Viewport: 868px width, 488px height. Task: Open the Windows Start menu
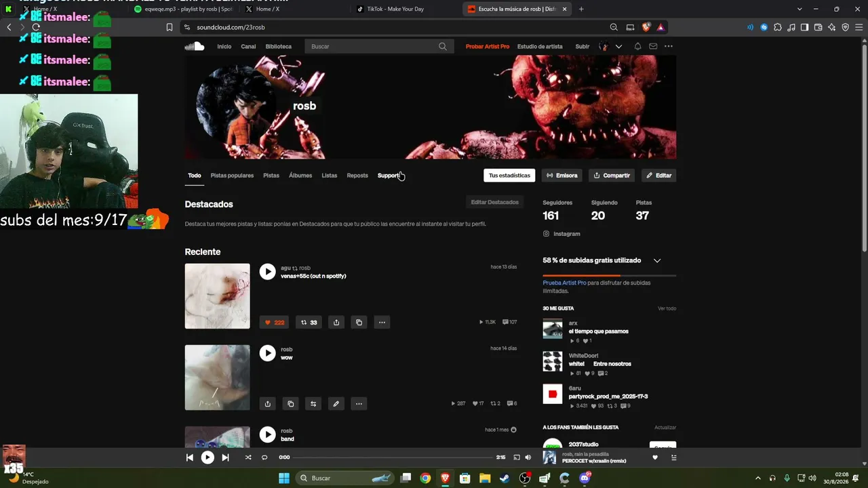click(284, 478)
